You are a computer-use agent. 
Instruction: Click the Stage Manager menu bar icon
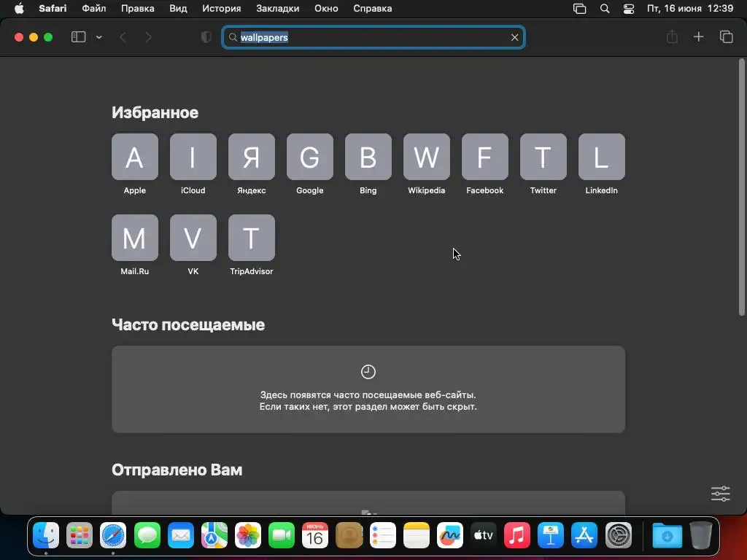(579, 9)
